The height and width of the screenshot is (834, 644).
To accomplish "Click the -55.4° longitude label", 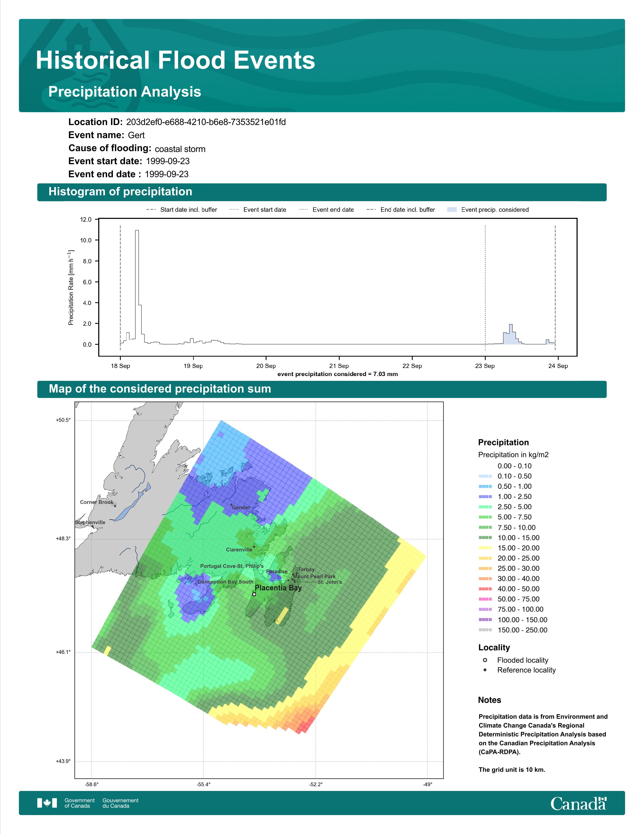I will 203,784.
